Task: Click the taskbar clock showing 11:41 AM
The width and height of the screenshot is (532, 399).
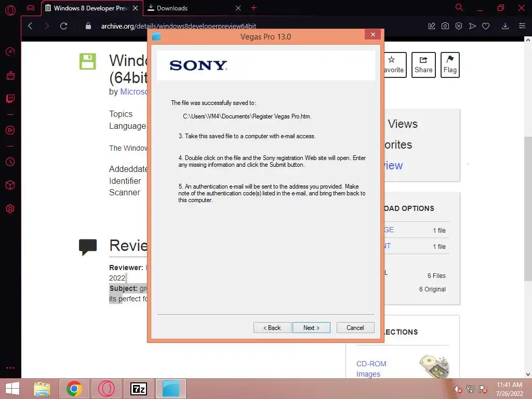Action: (x=509, y=389)
